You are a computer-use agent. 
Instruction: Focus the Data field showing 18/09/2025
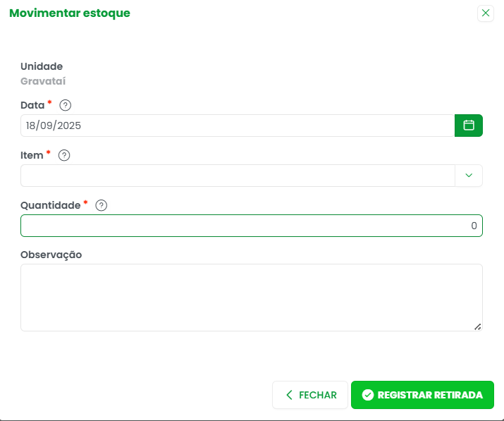(x=238, y=126)
